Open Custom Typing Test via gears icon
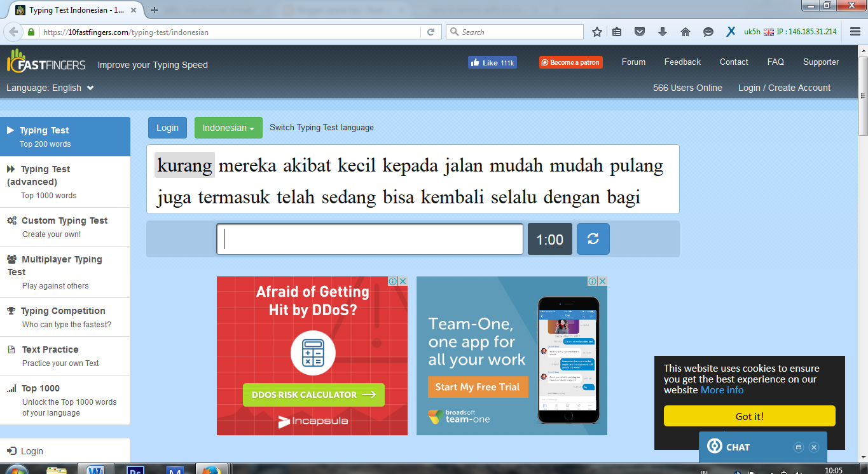 [x=11, y=220]
